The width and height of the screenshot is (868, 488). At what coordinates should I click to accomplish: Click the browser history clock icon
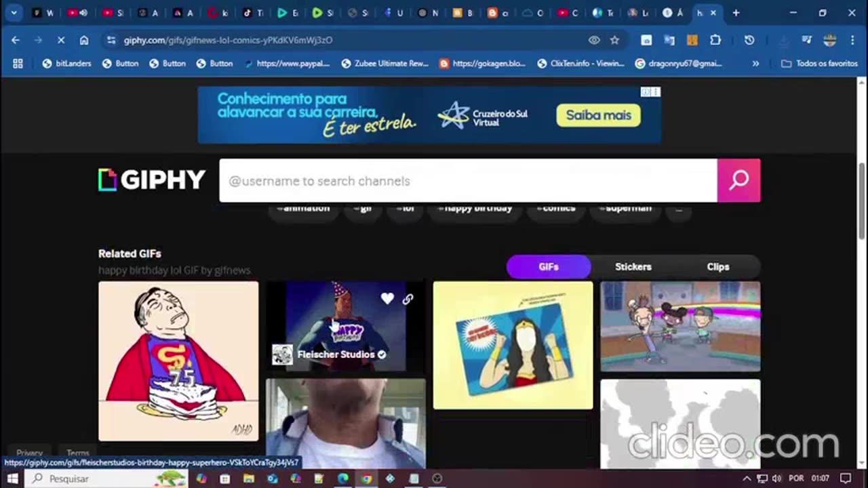(749, 40)
